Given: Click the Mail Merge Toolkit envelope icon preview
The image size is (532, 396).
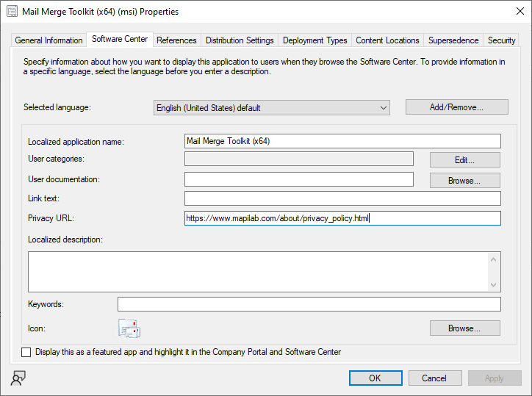Looking at the screenshot, I should click(129, 328).
